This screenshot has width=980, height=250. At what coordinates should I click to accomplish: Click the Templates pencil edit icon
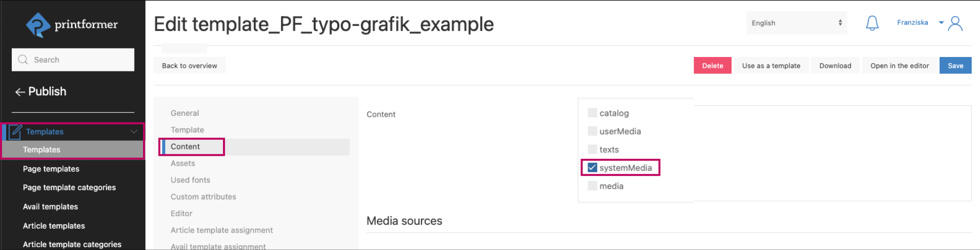pos(16,132)
